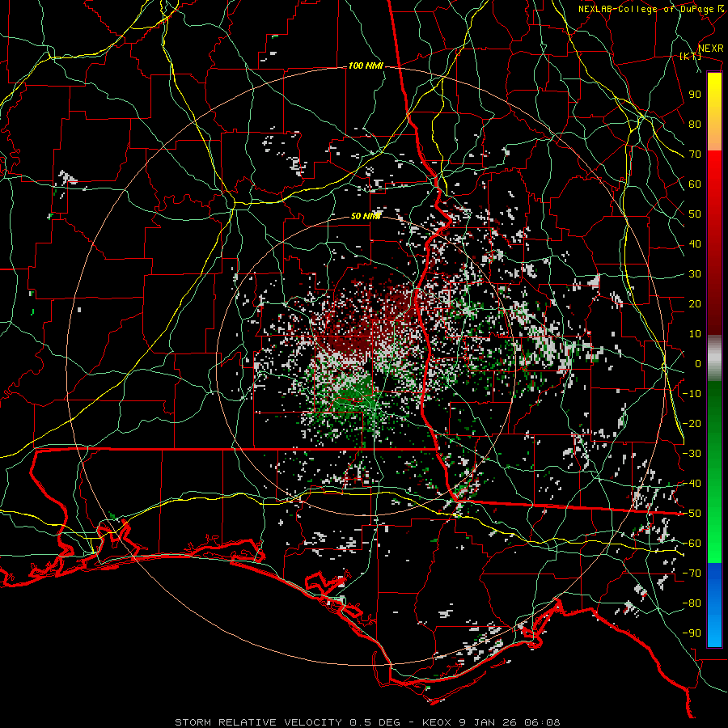Click the "100 NMI" range ring label
This screenshot has width=728, height=728.
point(366,66)
